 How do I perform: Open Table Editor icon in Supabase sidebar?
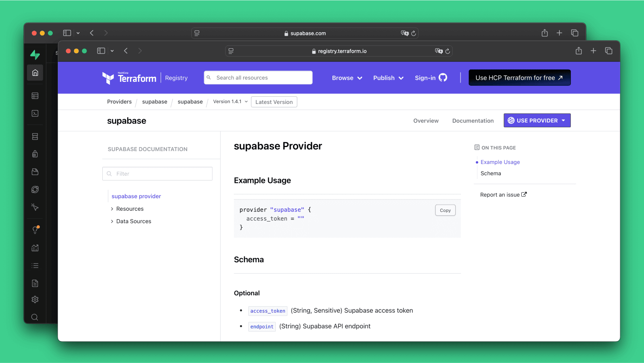click(35, 96)
